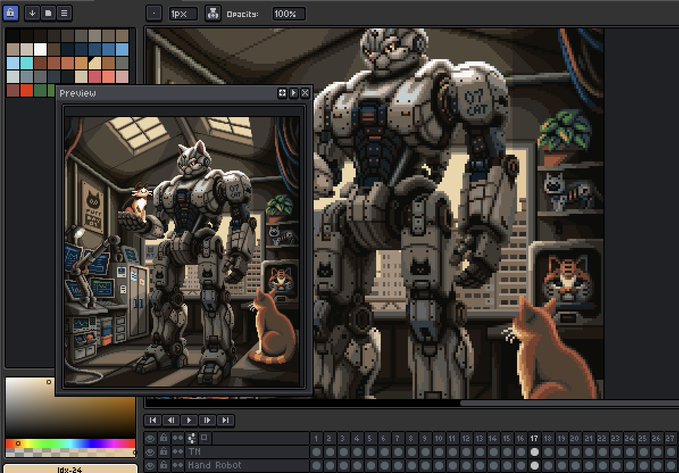Center the Preview window view
This screenshot has width=679, height=473.
point(282,93)
